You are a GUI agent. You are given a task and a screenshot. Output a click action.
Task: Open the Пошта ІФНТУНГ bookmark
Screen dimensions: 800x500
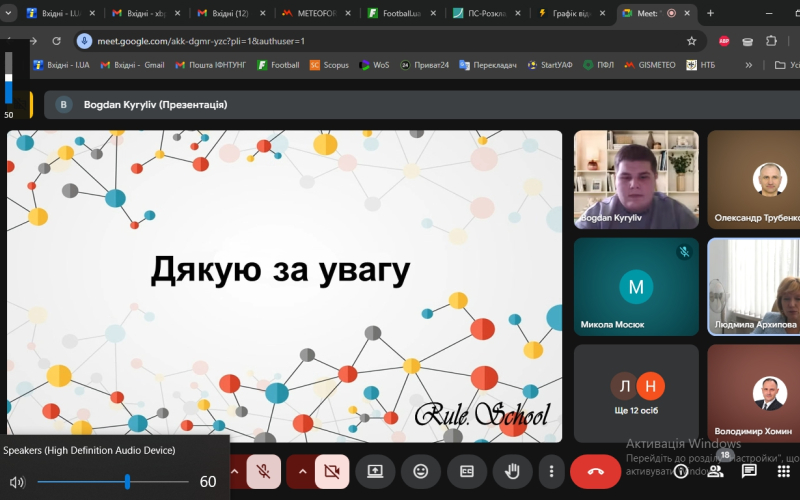point(210,65)
